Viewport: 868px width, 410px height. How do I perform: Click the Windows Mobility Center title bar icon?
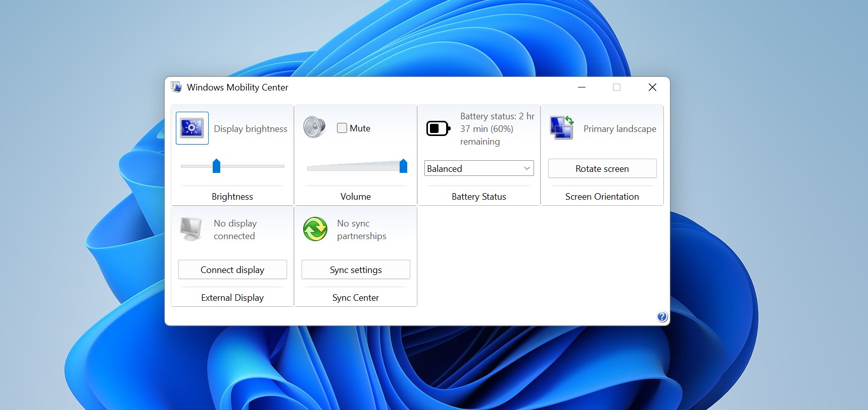tap(176, 87)
